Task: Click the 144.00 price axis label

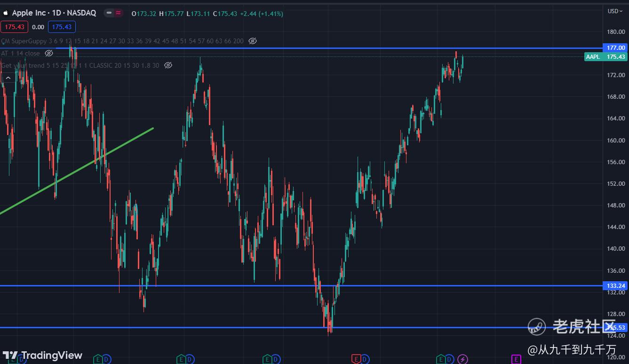Action: pos(616,227)
